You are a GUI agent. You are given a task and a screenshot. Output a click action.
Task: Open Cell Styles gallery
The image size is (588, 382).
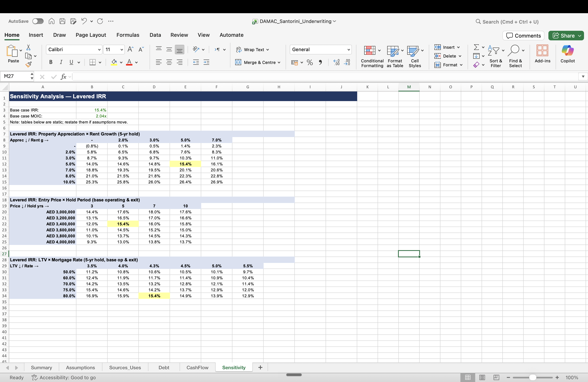click(x=415, y=57)
